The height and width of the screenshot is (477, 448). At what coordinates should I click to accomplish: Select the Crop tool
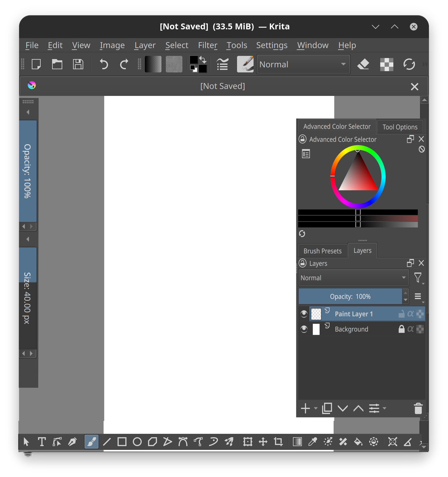coord(278,442)
